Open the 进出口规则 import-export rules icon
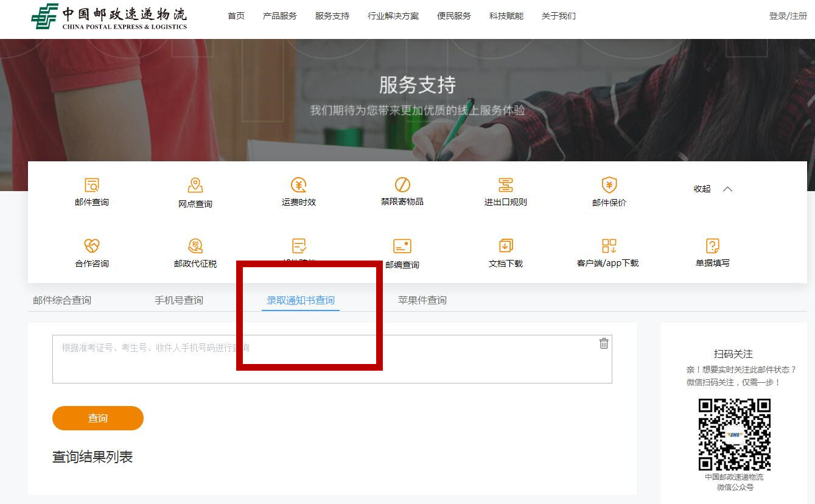 (505, 191)
